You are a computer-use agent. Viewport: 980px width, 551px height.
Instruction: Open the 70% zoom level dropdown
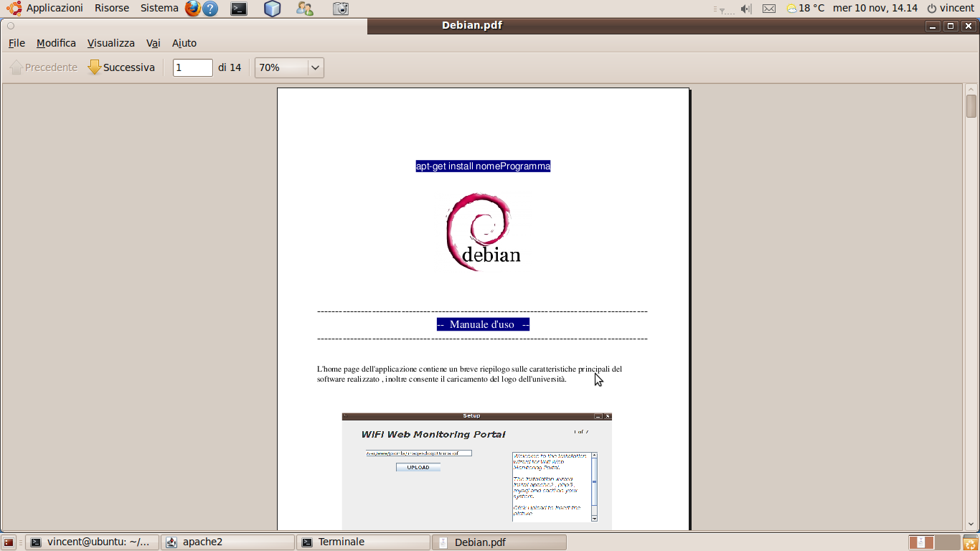coord(289,67)
